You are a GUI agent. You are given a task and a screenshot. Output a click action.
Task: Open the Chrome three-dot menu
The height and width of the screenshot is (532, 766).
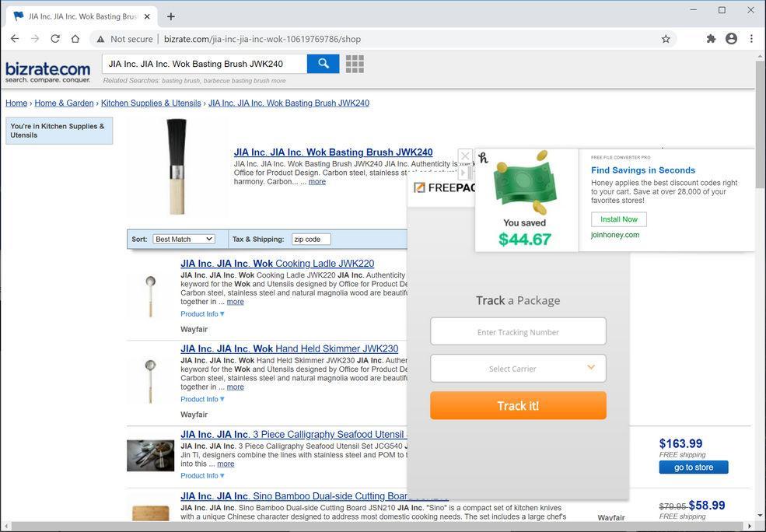(x=751, y=39)
